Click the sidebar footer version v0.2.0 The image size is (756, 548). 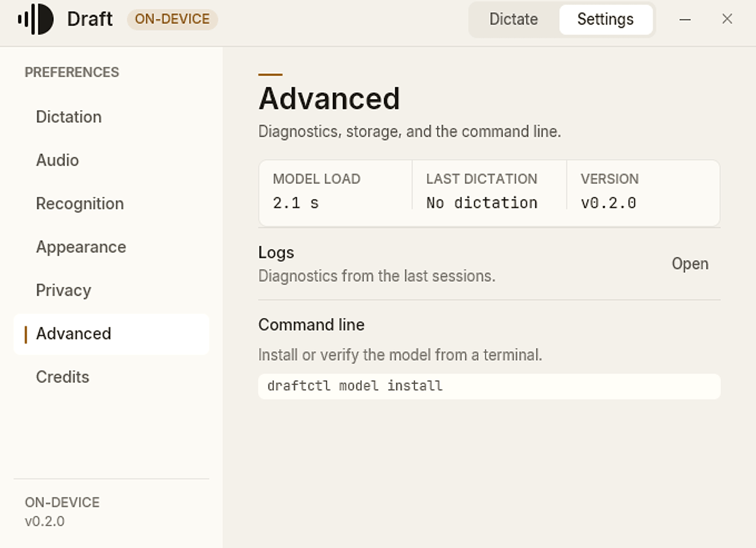pos(44,521)
